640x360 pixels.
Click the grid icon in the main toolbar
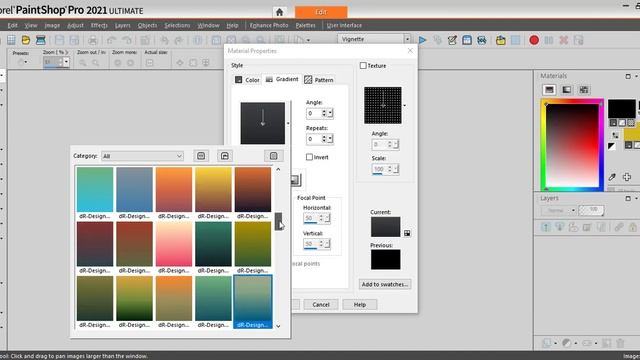click(x=11, y=40)
